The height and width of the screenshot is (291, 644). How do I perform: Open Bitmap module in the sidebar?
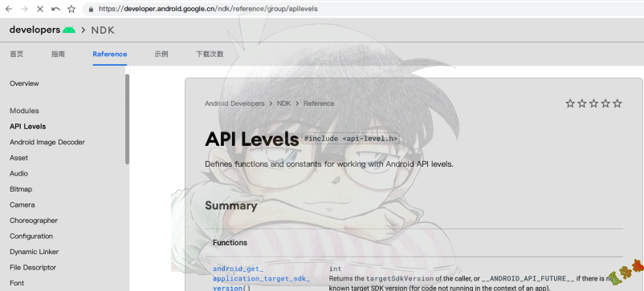click(x=21, y=189)
